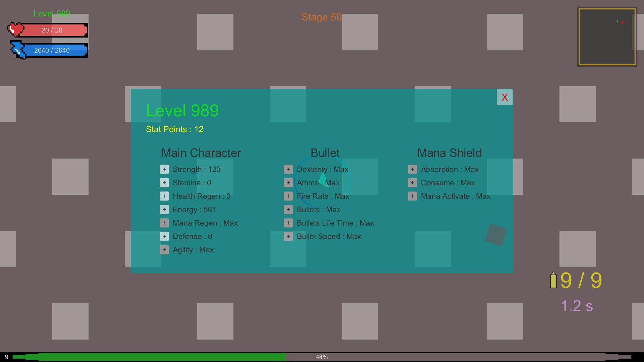
Task: Click the Absorption : Max label
Action: tap(450, 169)
